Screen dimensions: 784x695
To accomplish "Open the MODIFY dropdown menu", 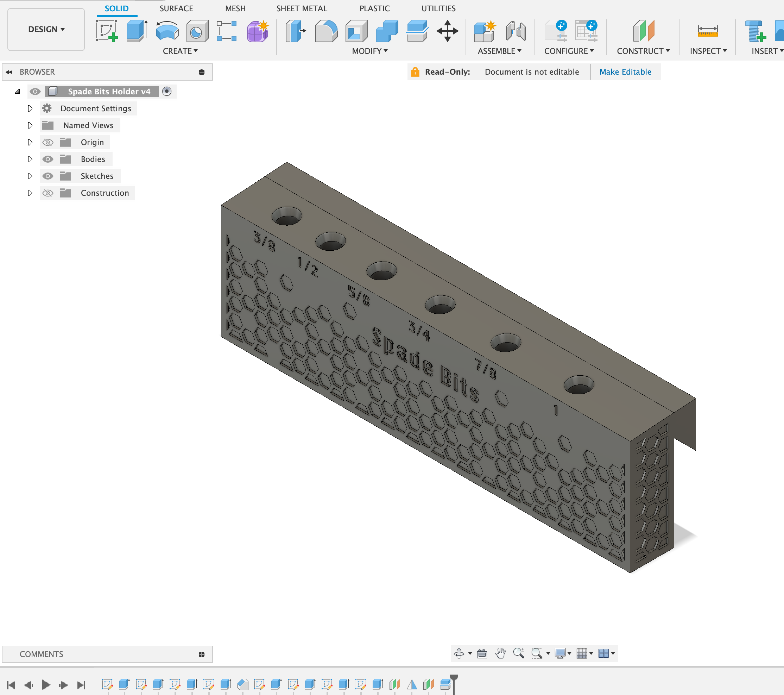I will (x=370, y=51).
